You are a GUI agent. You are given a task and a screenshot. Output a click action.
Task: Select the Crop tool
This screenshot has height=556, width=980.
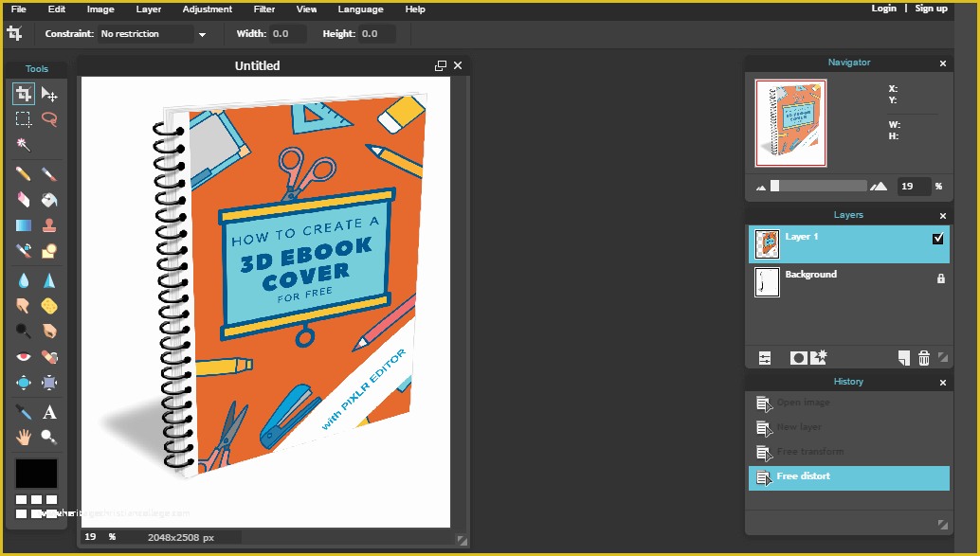(x=23, y=95)
